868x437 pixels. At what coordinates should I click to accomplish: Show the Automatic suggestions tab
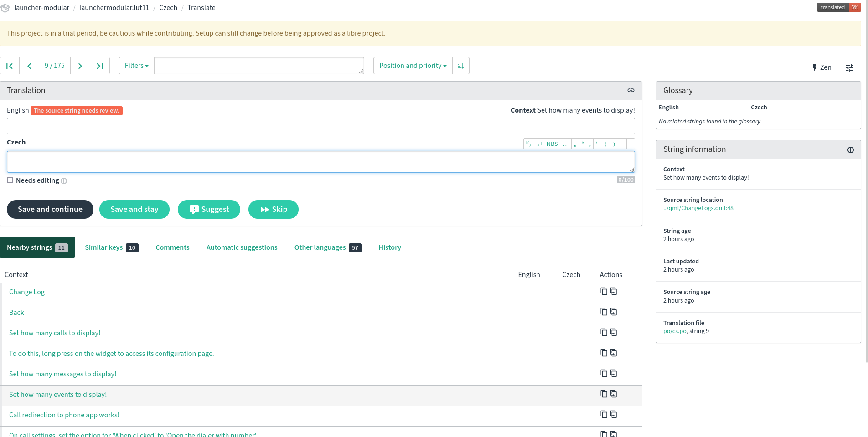coord(242,247)
